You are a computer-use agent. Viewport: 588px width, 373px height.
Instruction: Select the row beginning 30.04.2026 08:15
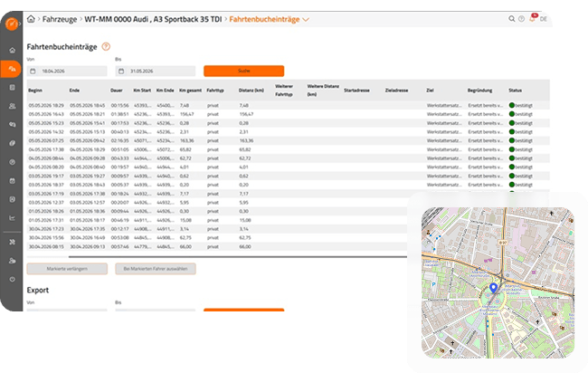pyautogui.click(x=217, y=246)
